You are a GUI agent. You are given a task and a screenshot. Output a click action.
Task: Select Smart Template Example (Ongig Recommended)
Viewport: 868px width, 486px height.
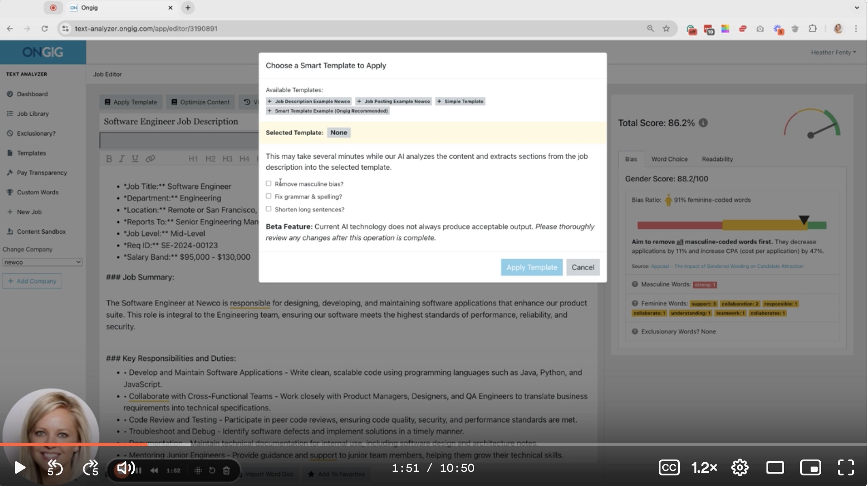328,111
